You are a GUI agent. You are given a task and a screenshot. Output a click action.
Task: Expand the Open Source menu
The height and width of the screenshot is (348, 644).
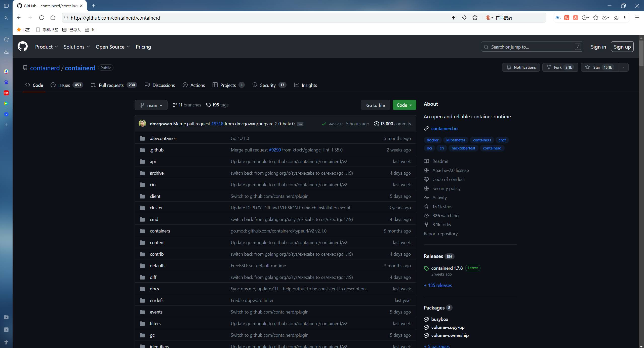click(113, 47)
